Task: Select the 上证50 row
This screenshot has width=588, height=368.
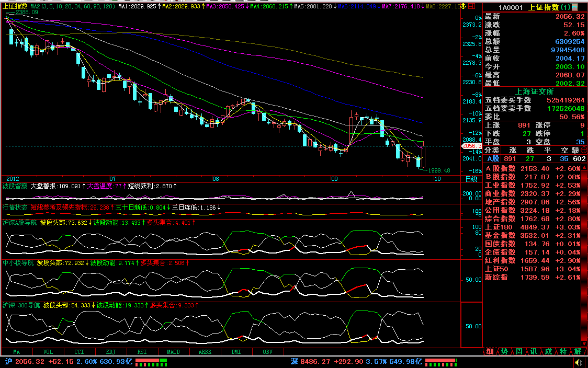Action: click(x=533, y=269)
